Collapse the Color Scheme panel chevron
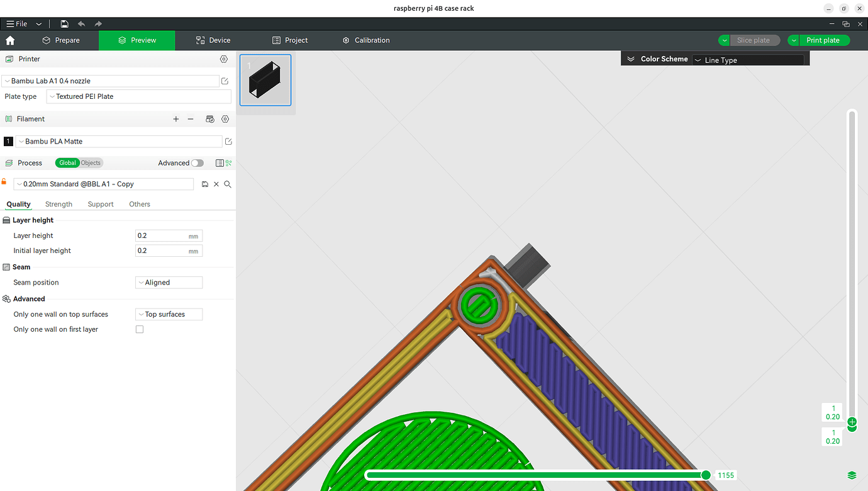868x491 pixels. (631, 59)
